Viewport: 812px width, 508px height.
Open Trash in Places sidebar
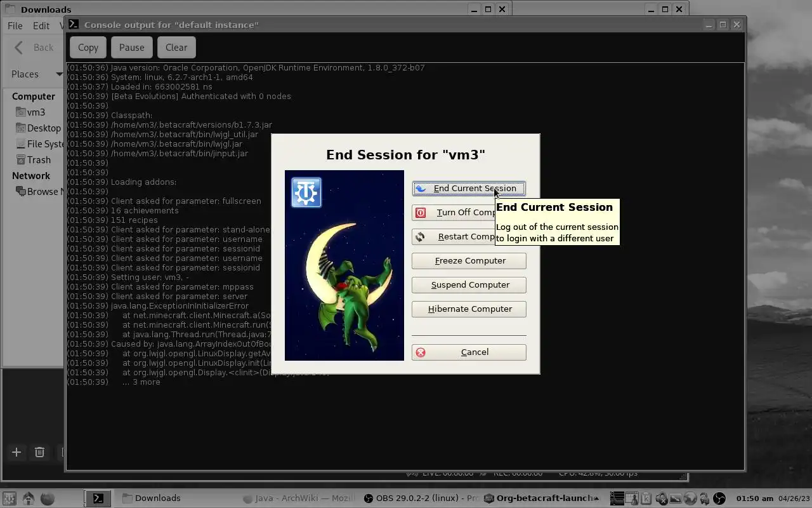[x=33, y=160]
